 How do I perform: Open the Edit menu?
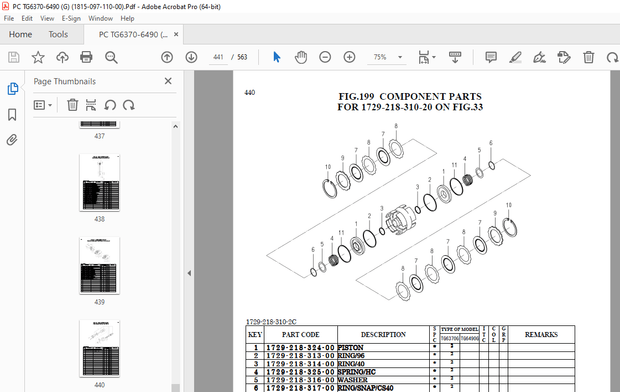pyautogui.click(x=27, y=18)
